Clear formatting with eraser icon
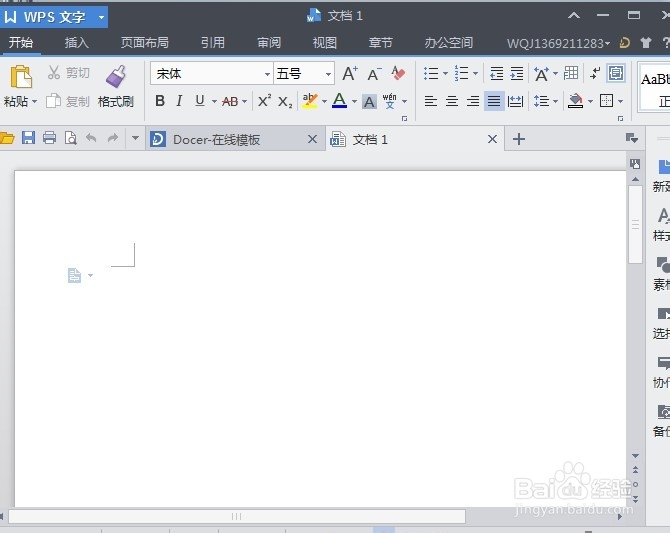This screenshot has width=670, height=533. pyautogui.click(x=398, y=74)
